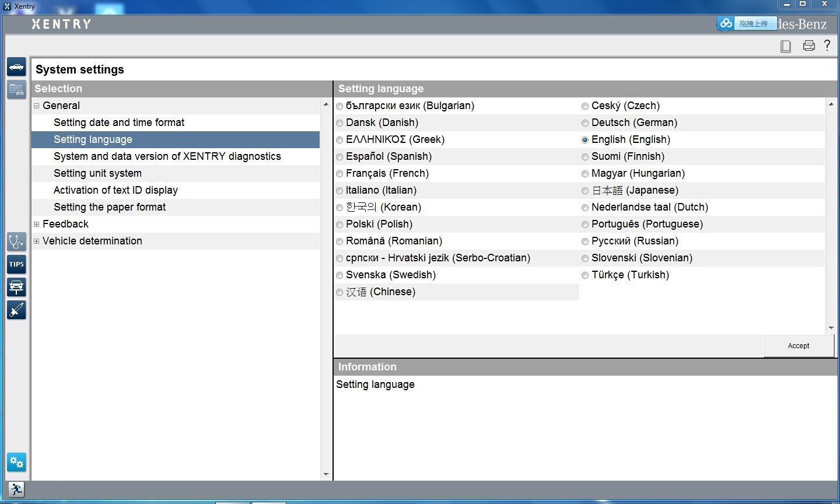This screenshot has width=840, height=504.
Task: Click the exit running-man icon
Action: pos(16,489)
